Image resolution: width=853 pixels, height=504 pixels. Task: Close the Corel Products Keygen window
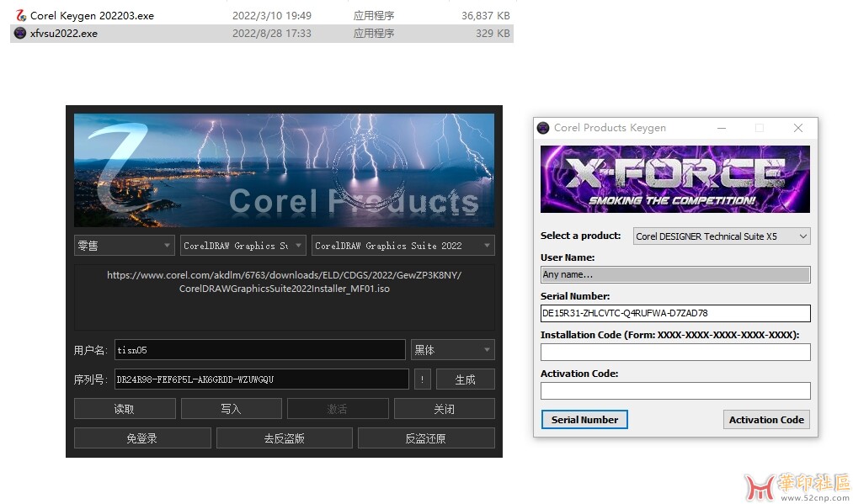click(x=798, y=128)
